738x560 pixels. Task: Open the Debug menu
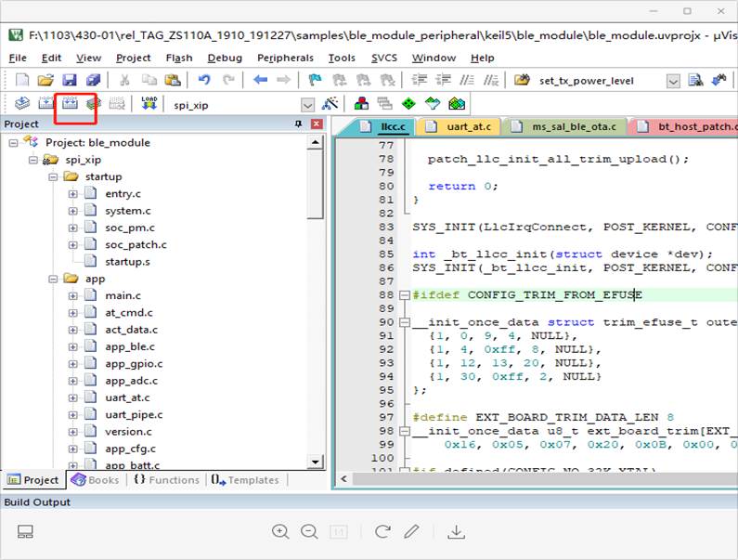click(x=225, y=58)
